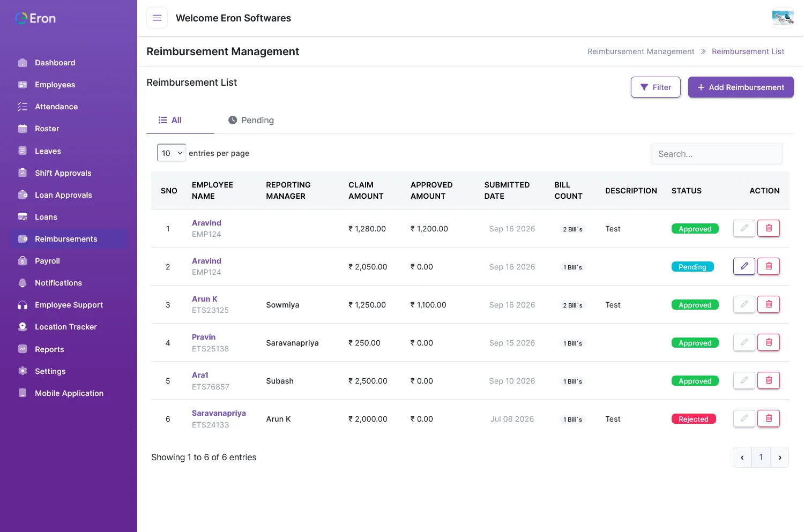Click the Claim Amount column header
804x532 pixels.
click(x=366, y=190)
